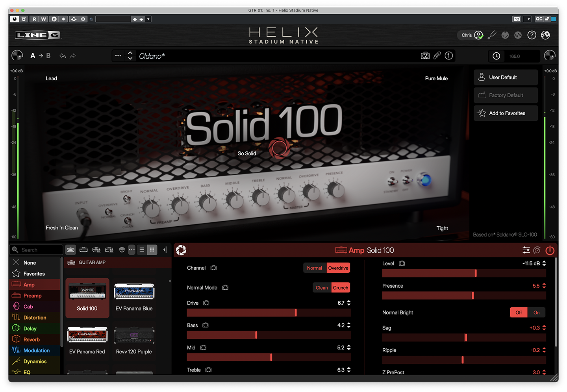Viewport: 567px width, 392px height.
Task: Open the tuner via the tuning fork icon
Action: click(x=492, y=35)
